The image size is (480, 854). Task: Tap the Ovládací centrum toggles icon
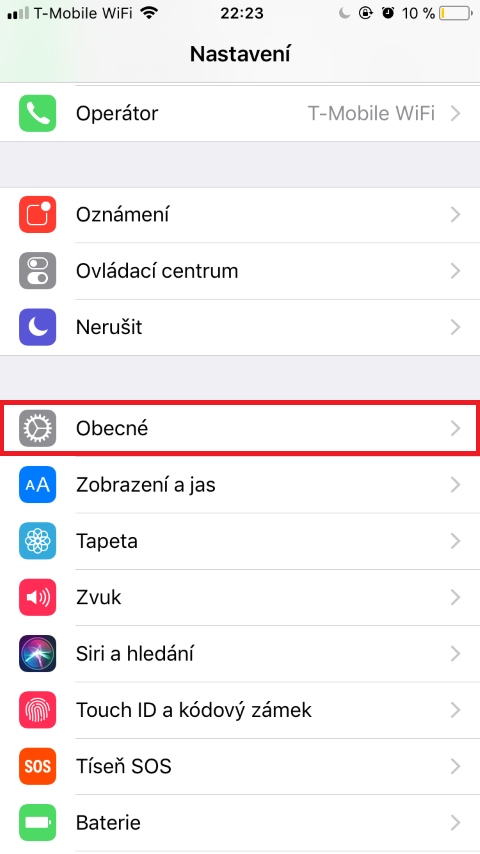click(x=38, y=271)
